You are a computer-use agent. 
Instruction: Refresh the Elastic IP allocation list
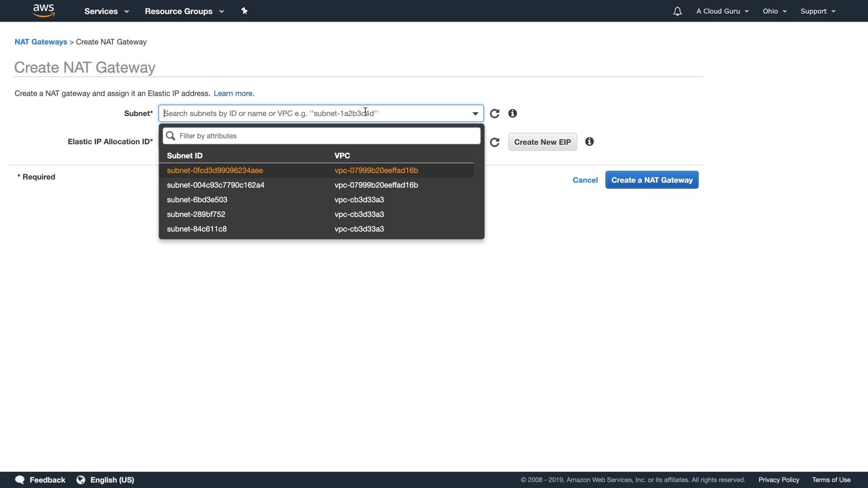pos(495,142)
